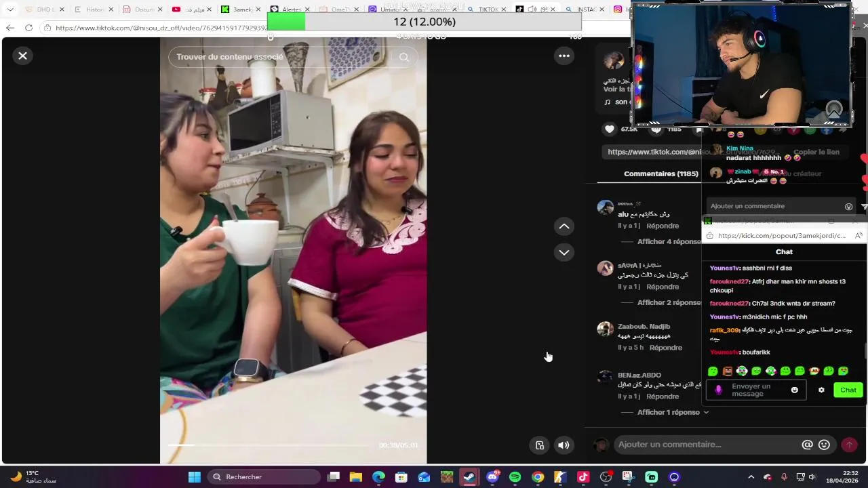868x488 pixels.
Task: Open the Windows Start menu
Action: pyautogui.click(x=195, y=477)
